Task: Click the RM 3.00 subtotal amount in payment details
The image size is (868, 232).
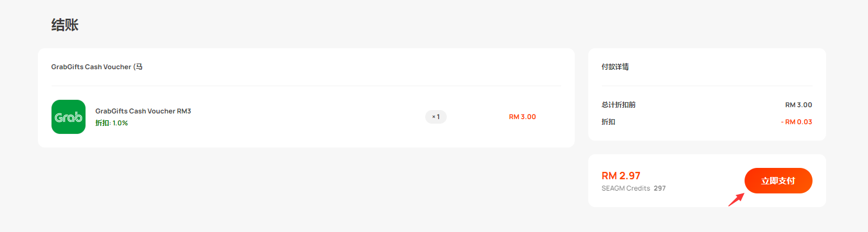Action: (798, 105)
